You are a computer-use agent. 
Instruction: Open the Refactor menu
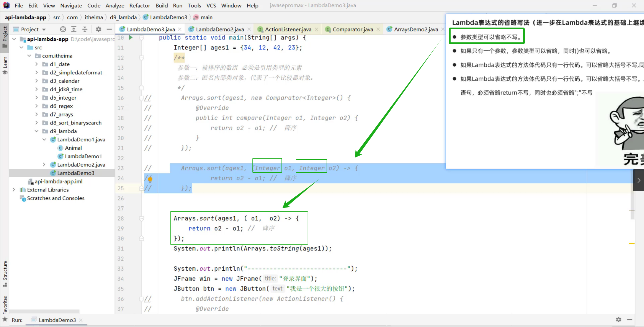(139, 5)
